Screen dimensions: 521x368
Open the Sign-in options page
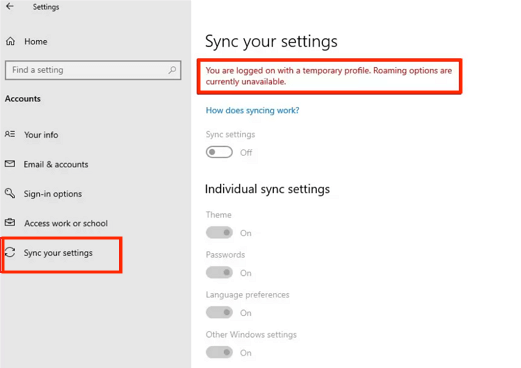pyautogui.click(x=53, y=194)
